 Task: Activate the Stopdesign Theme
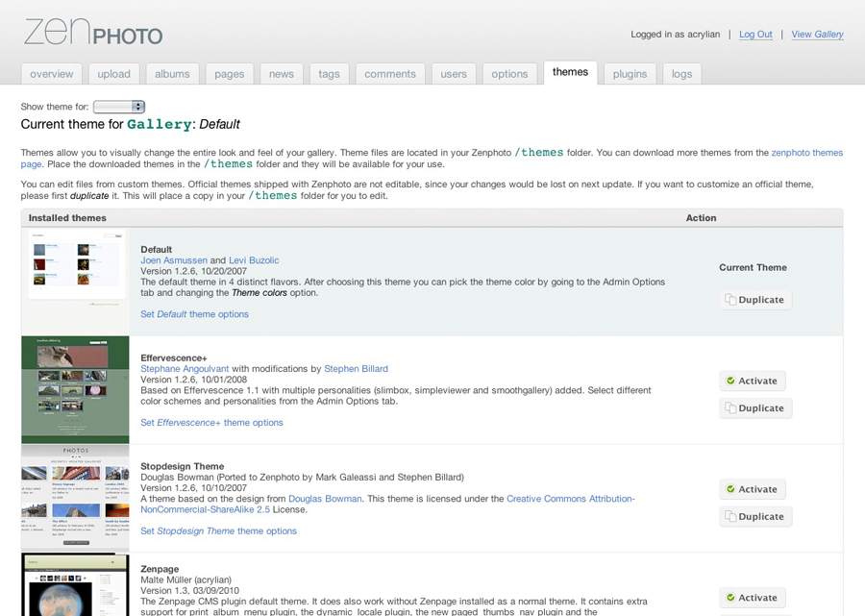tap(753, 489)
